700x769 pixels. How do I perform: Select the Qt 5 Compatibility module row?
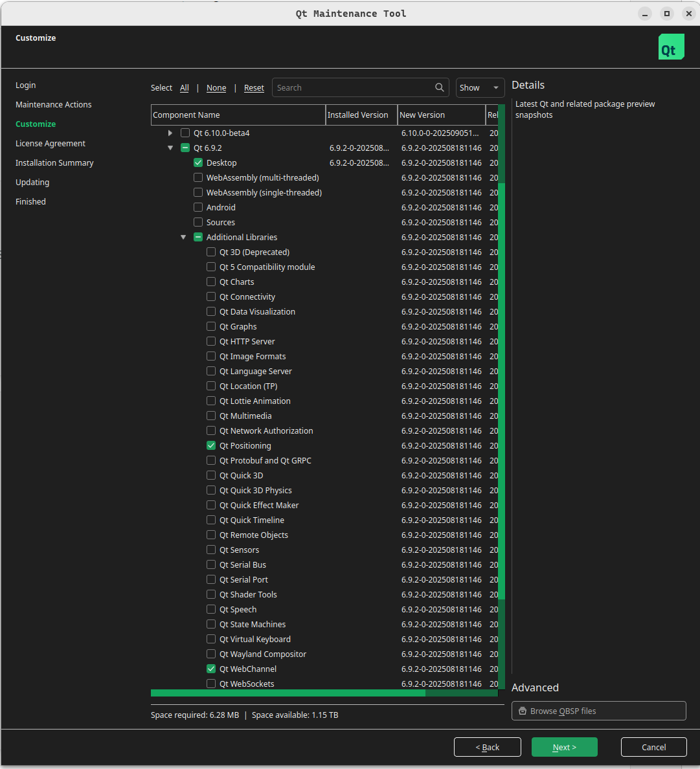click(324, 267)
